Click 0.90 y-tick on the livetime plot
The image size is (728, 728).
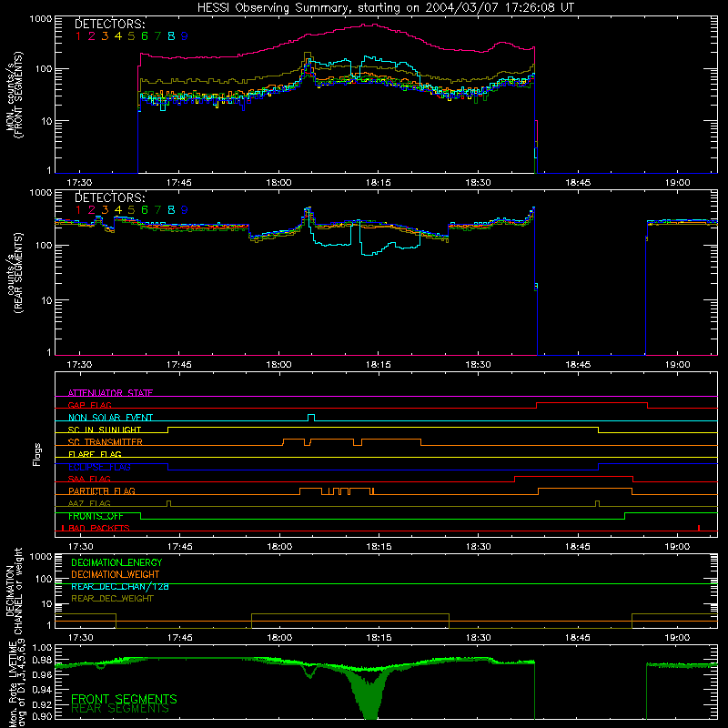pyautogui.click(x=42, y=716)
